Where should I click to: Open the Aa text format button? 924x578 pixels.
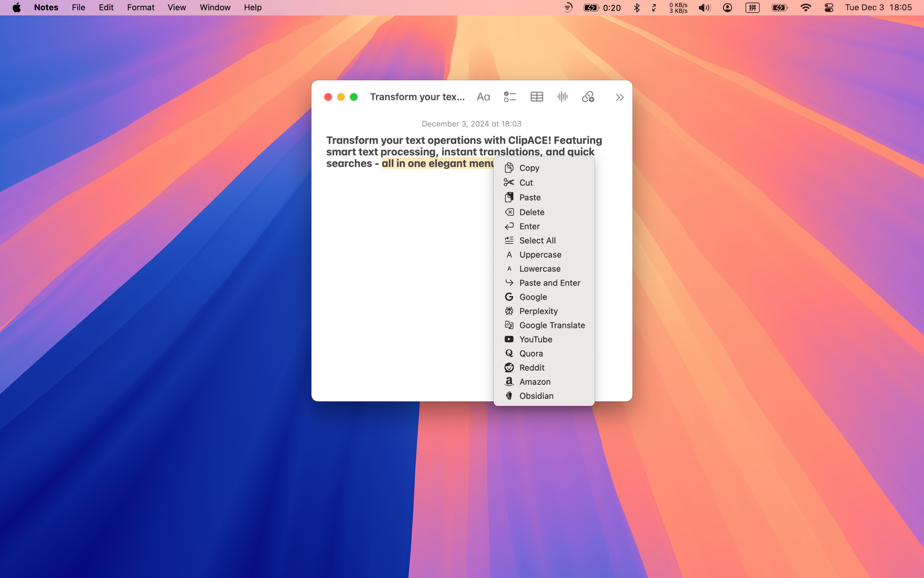click(483, 97)
